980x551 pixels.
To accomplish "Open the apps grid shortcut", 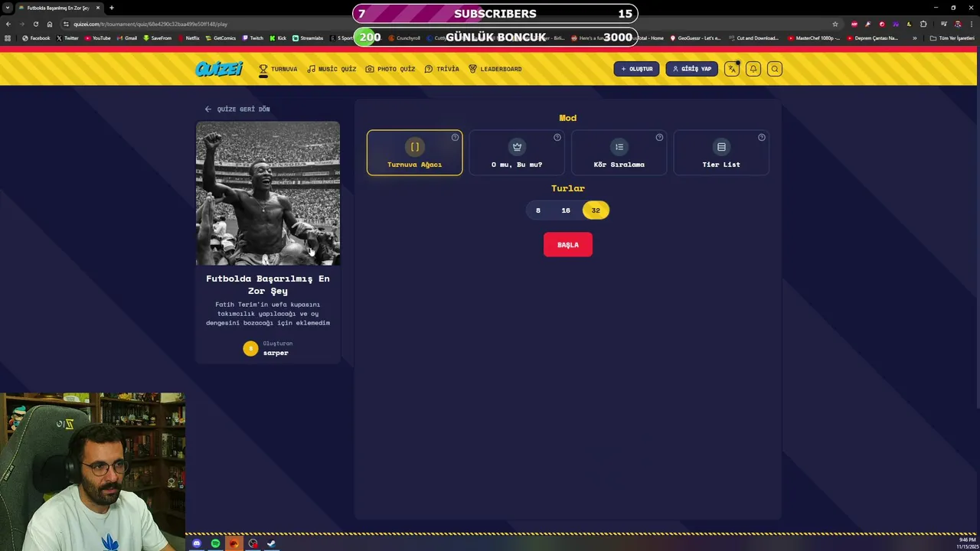I will pos(8,37).
